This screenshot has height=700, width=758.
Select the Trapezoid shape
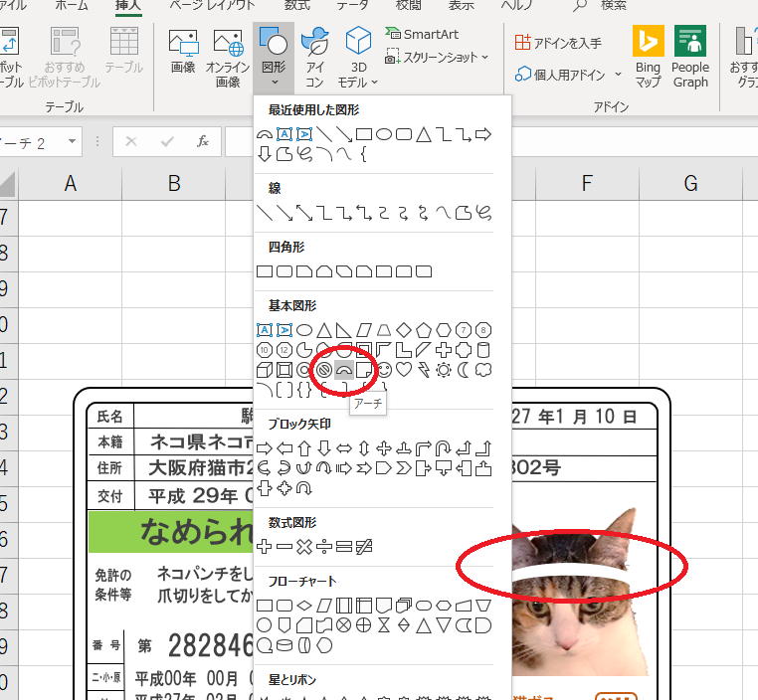coord(384,330)
